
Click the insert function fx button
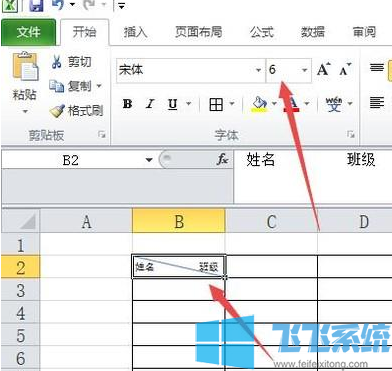click(x=222, y=160)
